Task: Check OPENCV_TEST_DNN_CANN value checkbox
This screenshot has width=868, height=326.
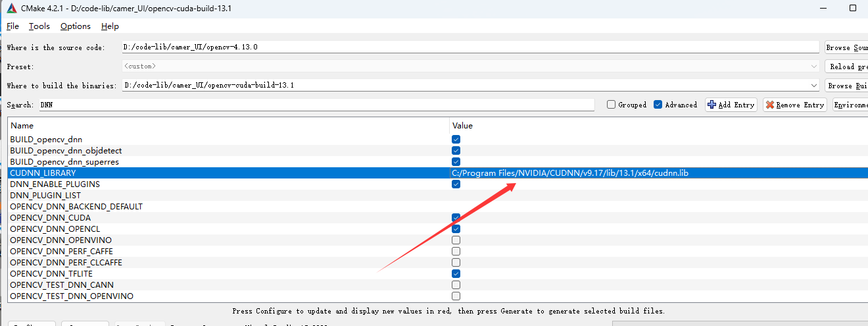Action: tap(456, 285)
